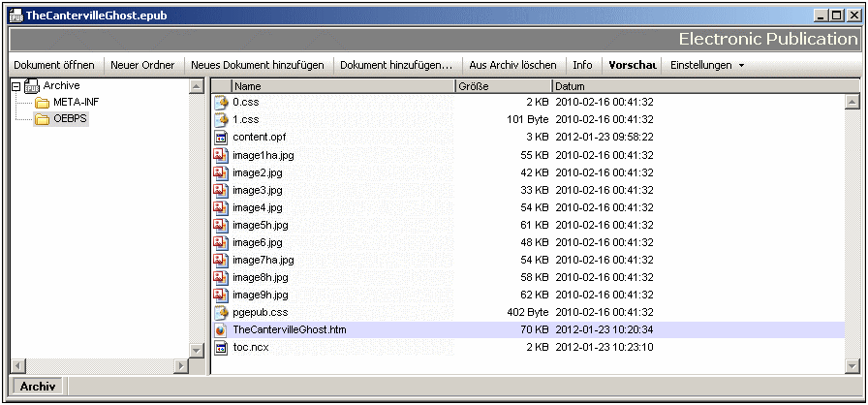Viewport: 868px width, 405px height.
Task: Select the file name TheCantervilleGhost.htm
Action: pos(290,329)
